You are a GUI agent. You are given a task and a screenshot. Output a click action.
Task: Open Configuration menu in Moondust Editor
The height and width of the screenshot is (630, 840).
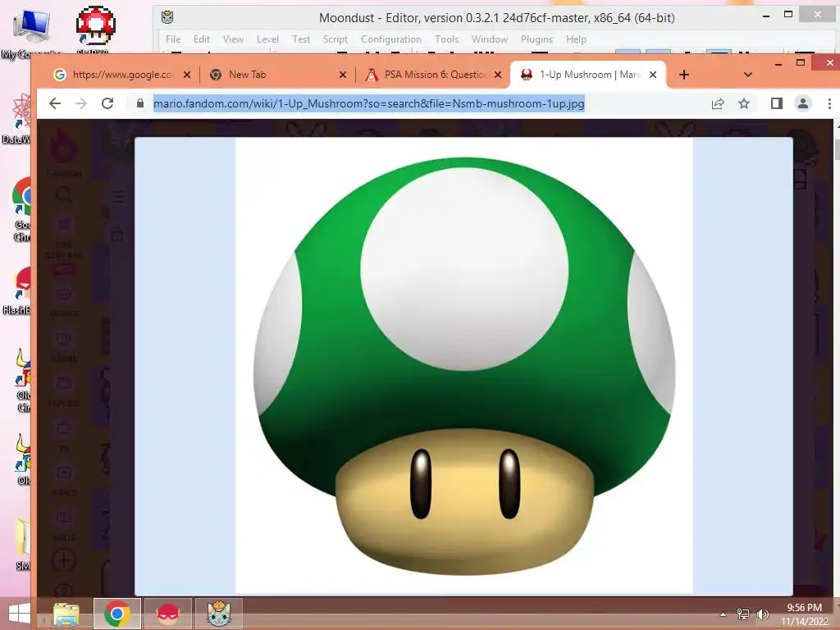[x=391, y=39]
